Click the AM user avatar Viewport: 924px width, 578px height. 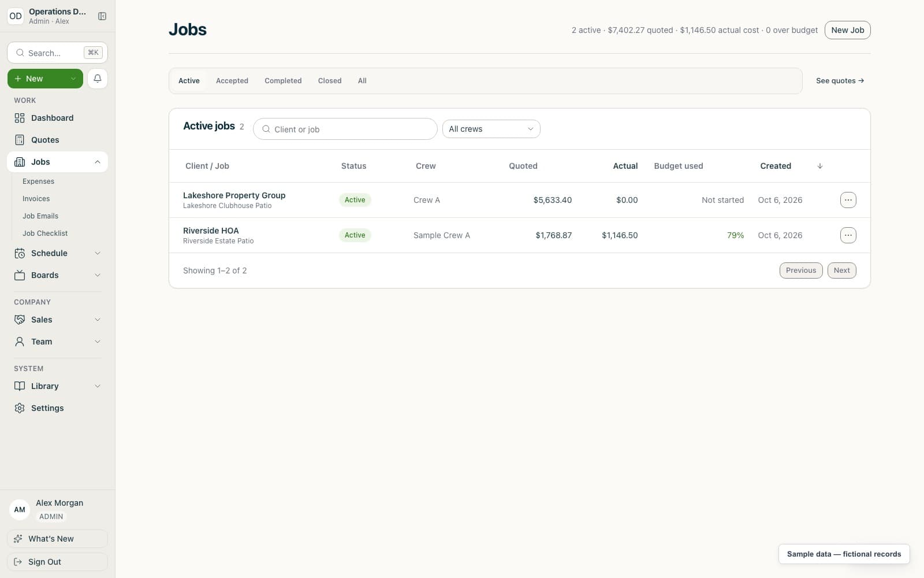click(x=20, y=510)
